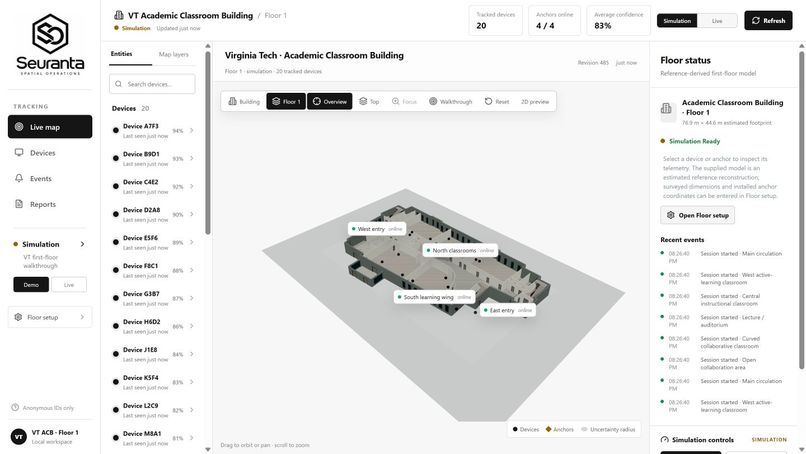806x454 pixels.
Task: Open the Reports page
Action: click(50, 204)
